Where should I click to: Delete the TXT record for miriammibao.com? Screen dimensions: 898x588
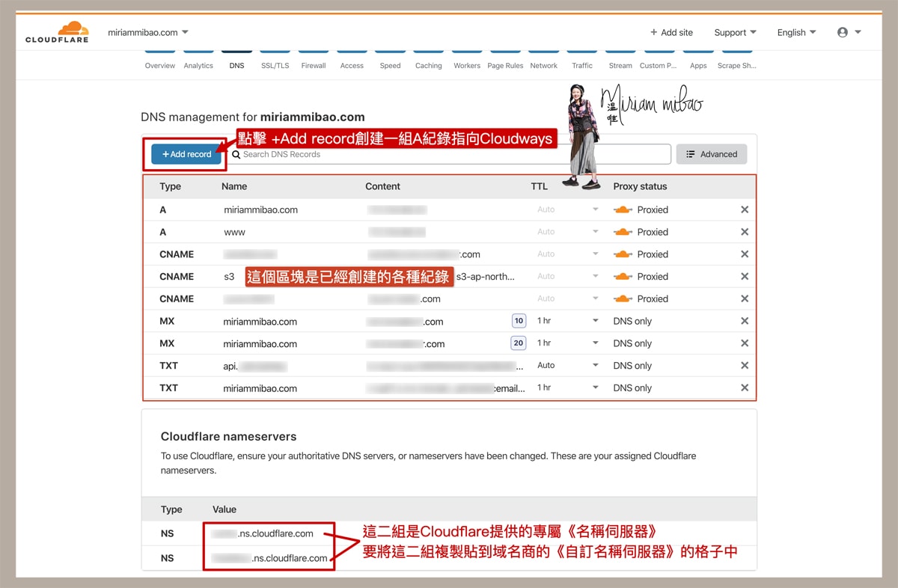click(x=745, y=388)
